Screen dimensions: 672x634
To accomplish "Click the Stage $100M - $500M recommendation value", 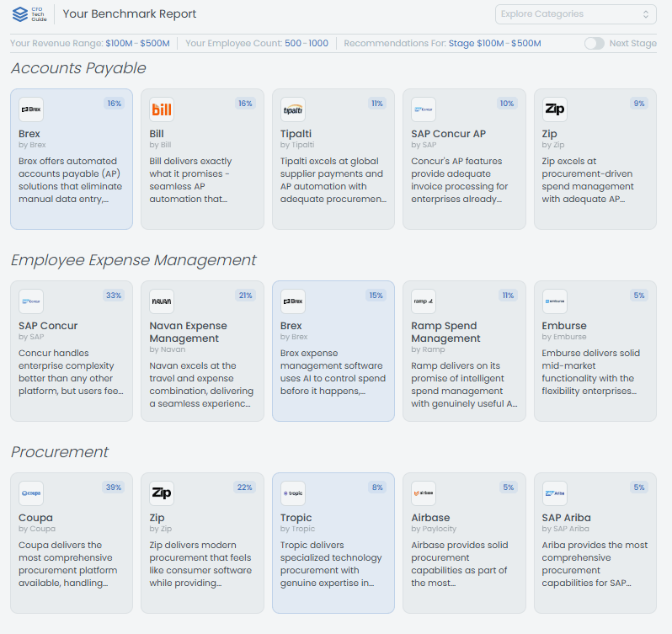I will pyautogui.click(x=494, y=43).
